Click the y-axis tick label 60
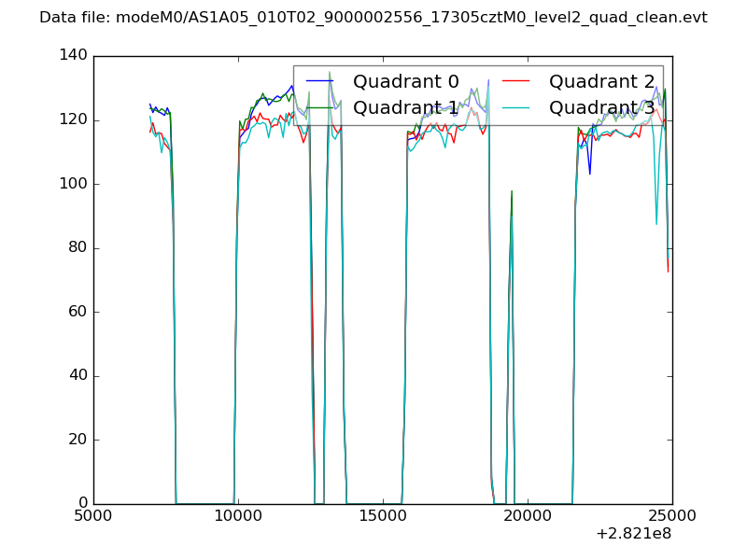747x560 pixels. coord(80,312)
